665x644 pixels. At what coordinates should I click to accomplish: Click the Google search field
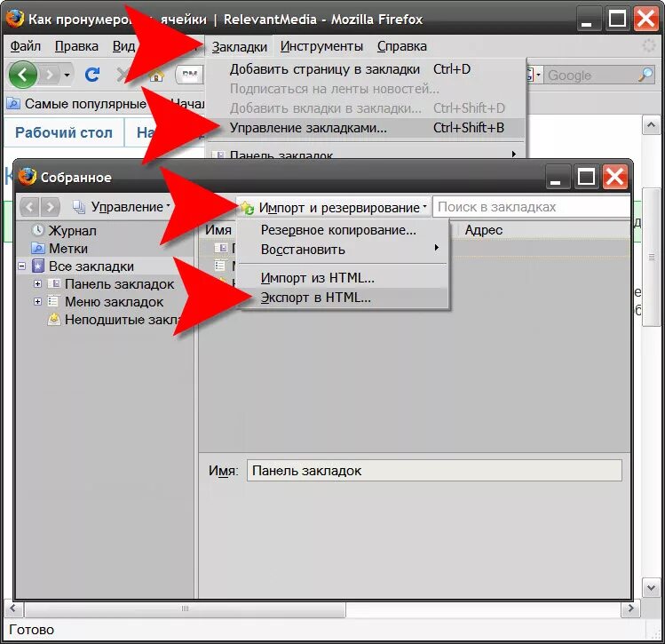click(x=591, y=76)
